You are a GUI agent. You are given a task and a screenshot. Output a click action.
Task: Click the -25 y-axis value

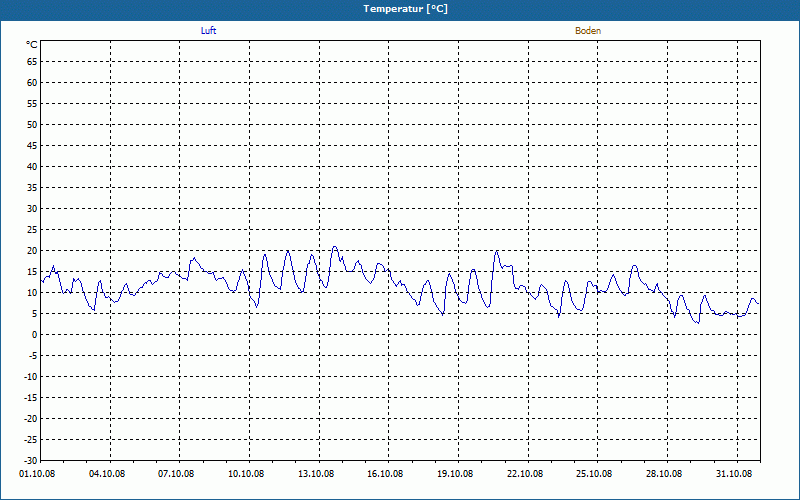[x=31, y=440]
